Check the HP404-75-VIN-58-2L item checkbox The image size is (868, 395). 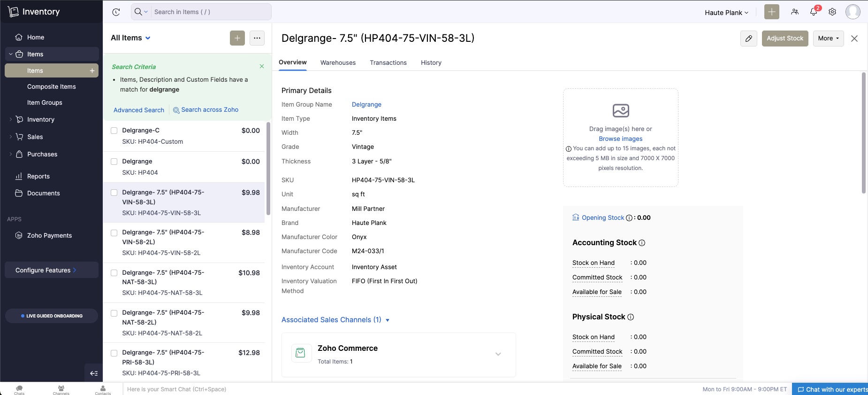point(114,232)
